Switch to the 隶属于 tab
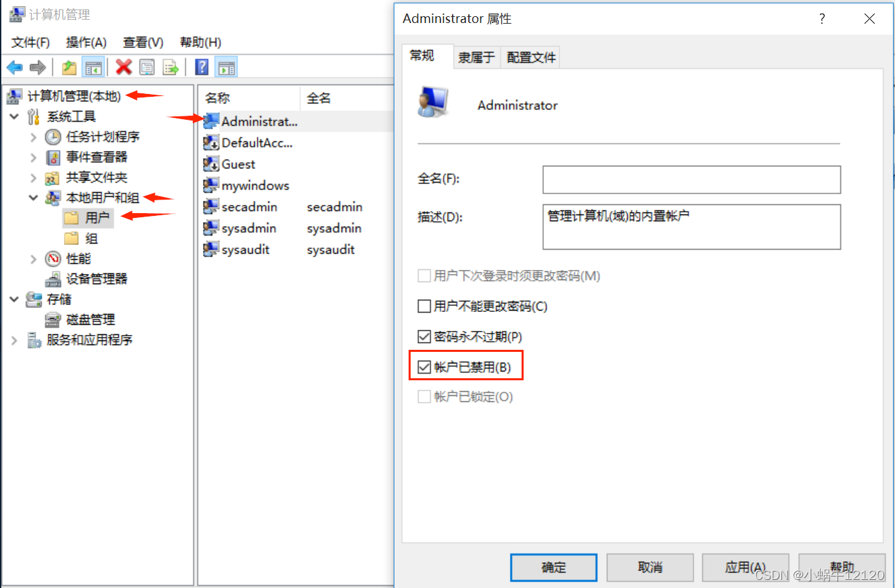This screenshot has width=895, height=588. (476, 58)
